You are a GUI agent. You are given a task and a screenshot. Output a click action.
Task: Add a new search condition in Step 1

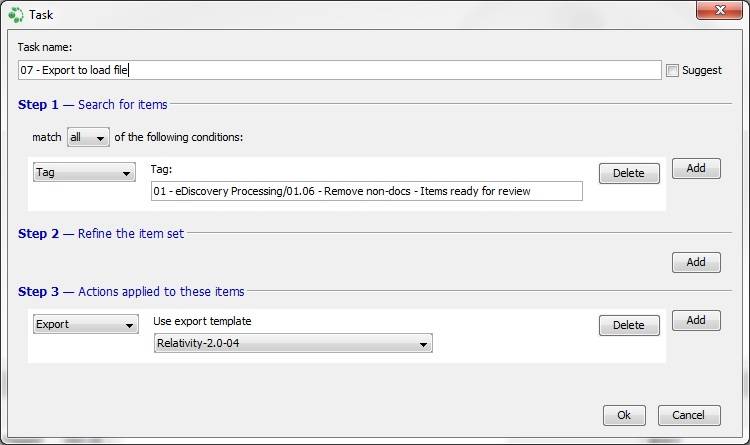point(696,168)
